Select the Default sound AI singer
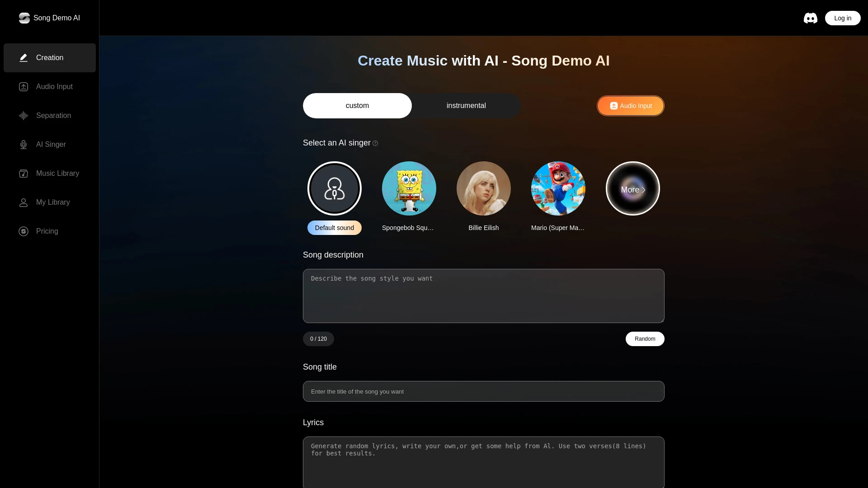This screenshot has width=868, height=488. tap(335, 188)
